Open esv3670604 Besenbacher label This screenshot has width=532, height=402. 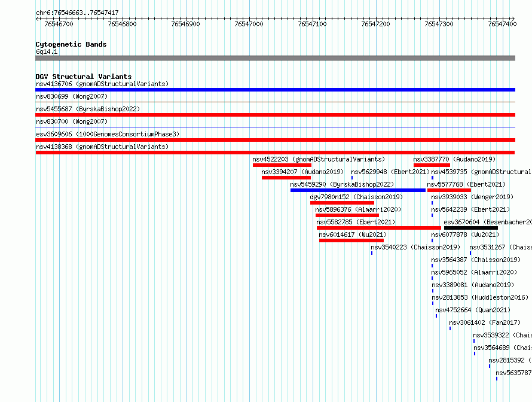point(488,222)
